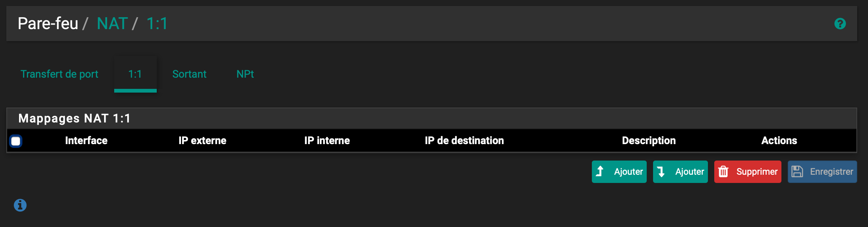Click the 1:1 breadcrumb link in the title
Image resolution: width=868 pixels, height=227 pixels.
tap(157, 24)
